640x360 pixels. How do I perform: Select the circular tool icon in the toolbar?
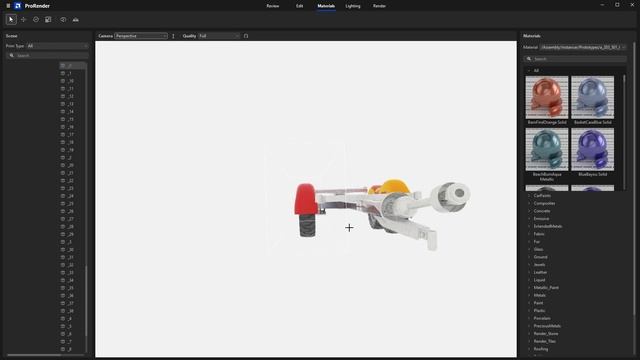point(36,20)
